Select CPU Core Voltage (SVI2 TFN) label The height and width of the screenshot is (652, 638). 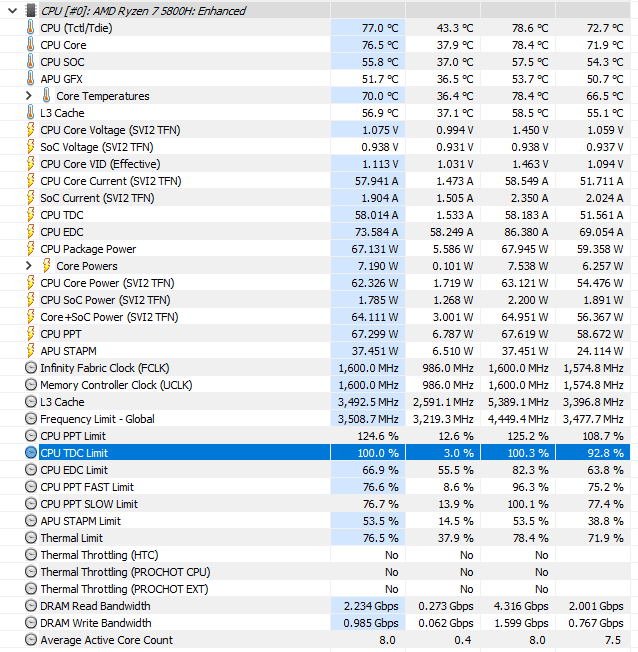(110, 130)
